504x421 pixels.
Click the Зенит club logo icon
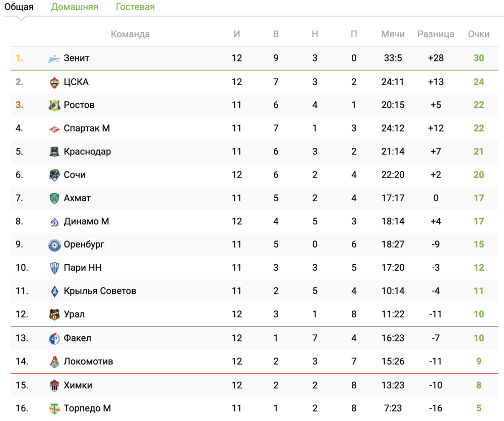[x=54, y=58]
